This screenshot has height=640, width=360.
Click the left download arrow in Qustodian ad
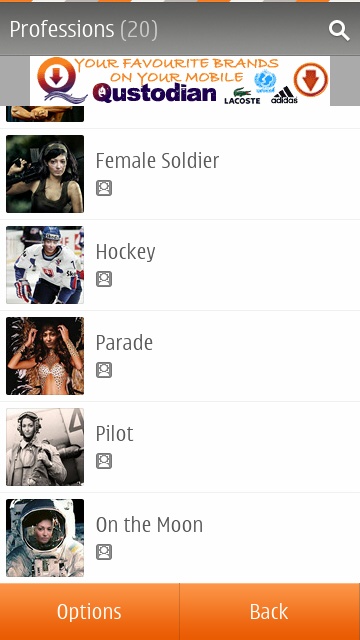[x=56, y=76]
